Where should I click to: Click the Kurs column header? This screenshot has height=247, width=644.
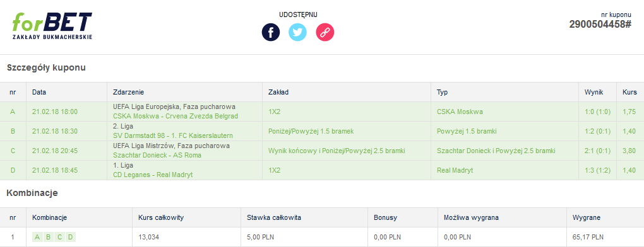click(629, 92)
